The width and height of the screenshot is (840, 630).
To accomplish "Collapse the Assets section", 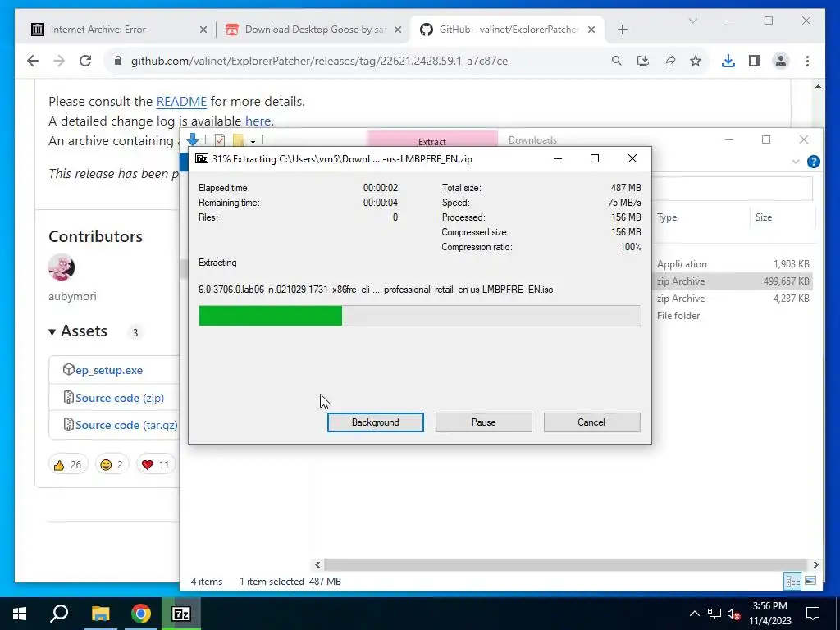I will click(x=78, y=331).
